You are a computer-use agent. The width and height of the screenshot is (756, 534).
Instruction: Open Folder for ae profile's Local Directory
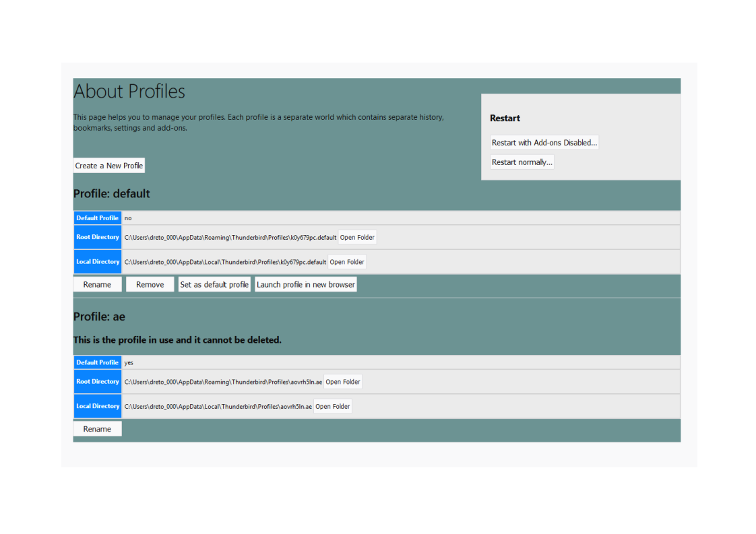click(333, 407)
